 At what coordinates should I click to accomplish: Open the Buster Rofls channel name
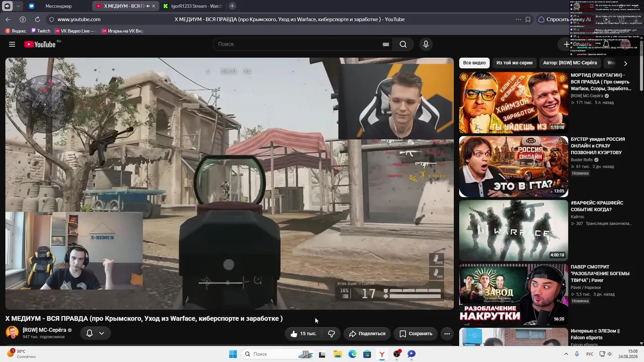pos(582,160)
